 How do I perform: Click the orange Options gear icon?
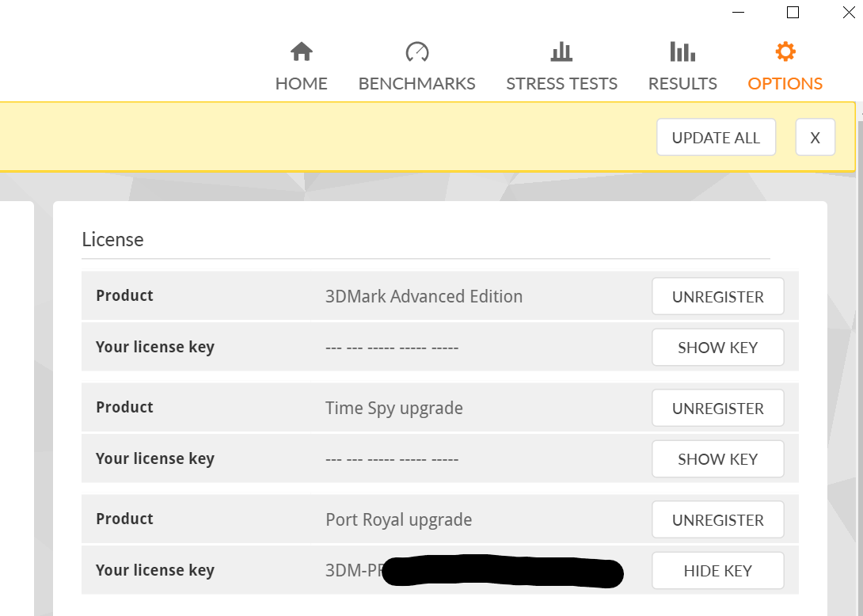pos(785,51)
